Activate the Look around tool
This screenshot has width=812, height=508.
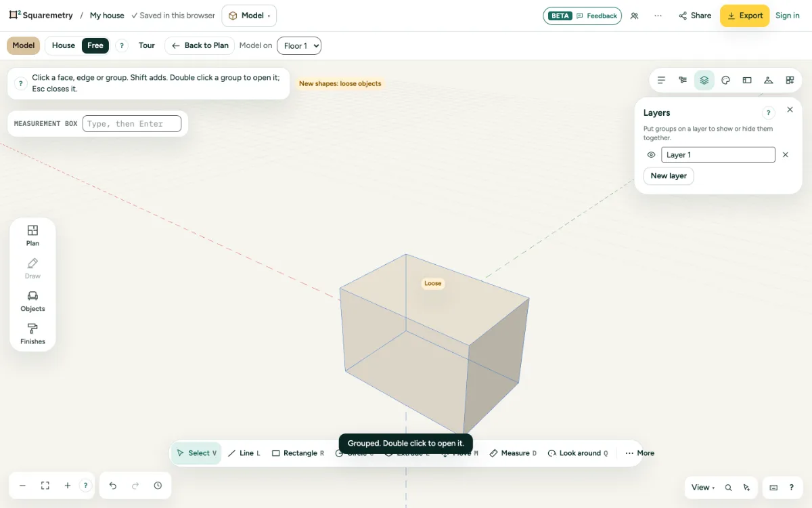tap(578, 453)
